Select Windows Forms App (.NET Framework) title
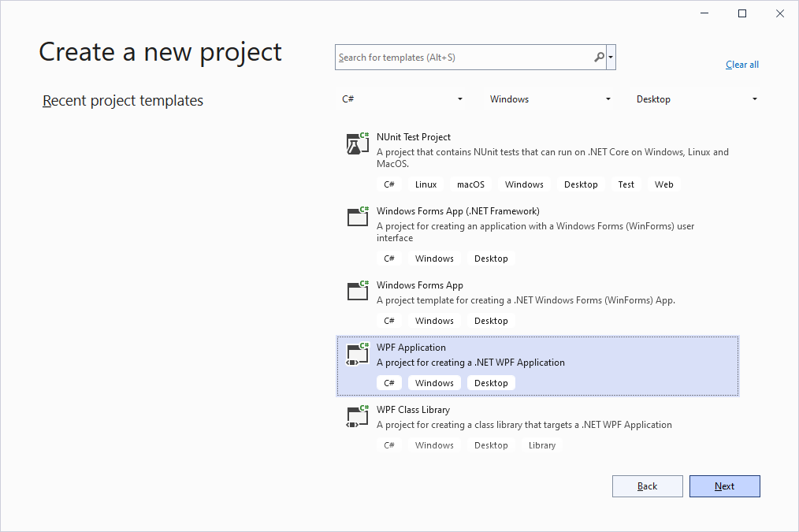Screen dimensions: 799x532 coord(458,211)
